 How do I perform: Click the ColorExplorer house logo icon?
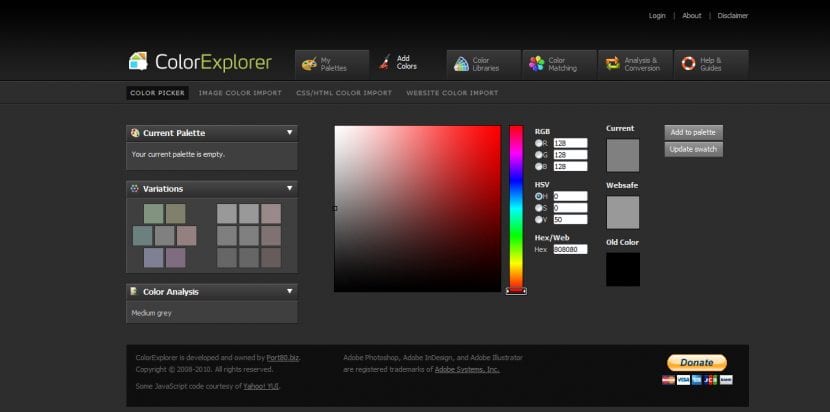click(x=138, y=61)
